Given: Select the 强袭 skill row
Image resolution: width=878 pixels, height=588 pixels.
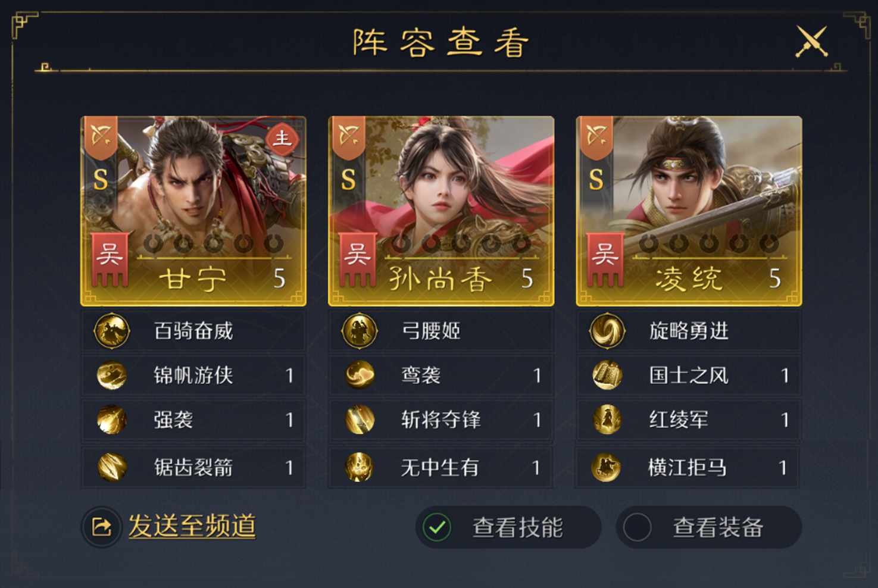Looking at the screenshot, I should (x=193, y=420).
